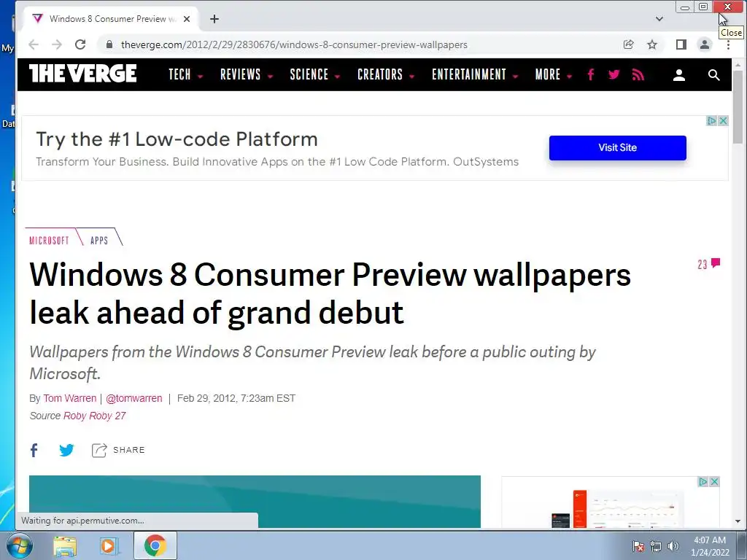Screen dimensions: 747x560
Task: Click the SHARE button below byline
Action: pos(118,450)
